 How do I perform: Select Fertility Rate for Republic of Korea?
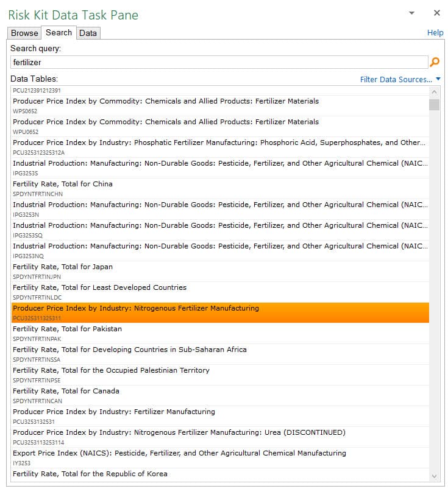point(220,474)
